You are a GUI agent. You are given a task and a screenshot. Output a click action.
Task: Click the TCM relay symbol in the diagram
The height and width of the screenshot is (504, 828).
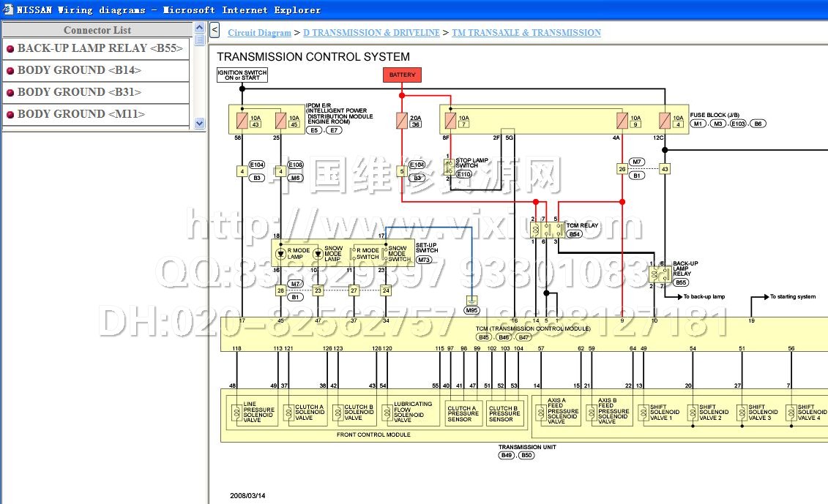point(548,230)
